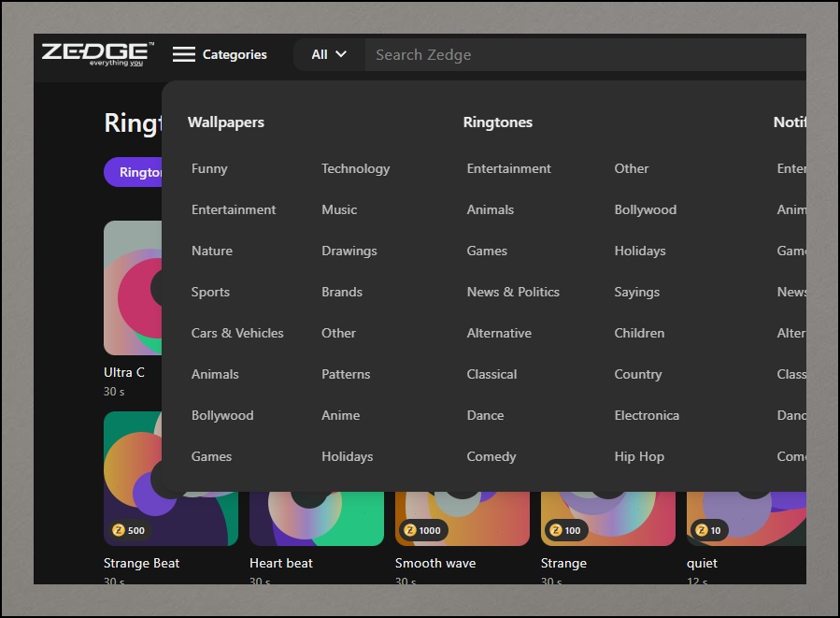
Task: Select Brands wallpapers category
Action: pyautogui.click(x=342, y=292)
